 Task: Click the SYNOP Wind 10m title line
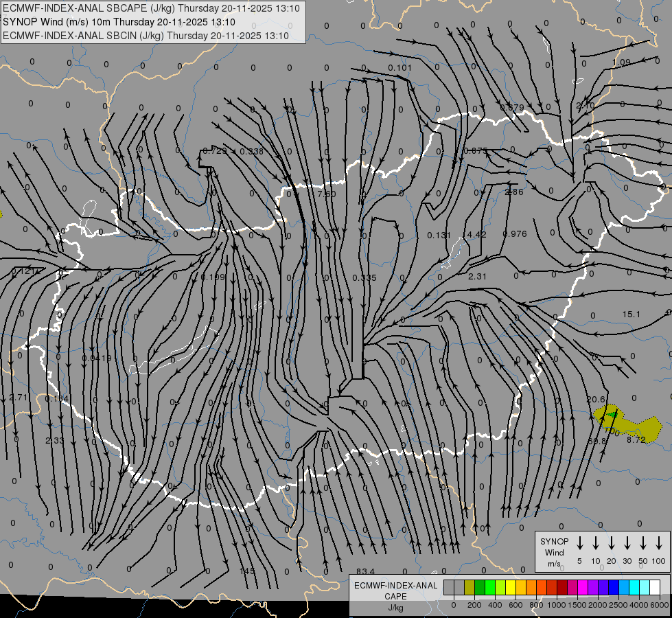coord(119,22)
